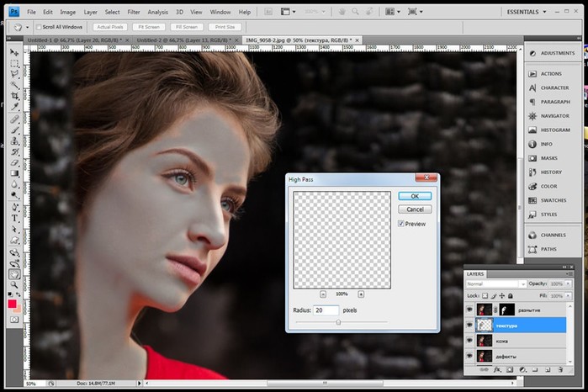Enable Scroll All Windows checkbox
This screenshot has height=392, width=588.
(39, 27)
